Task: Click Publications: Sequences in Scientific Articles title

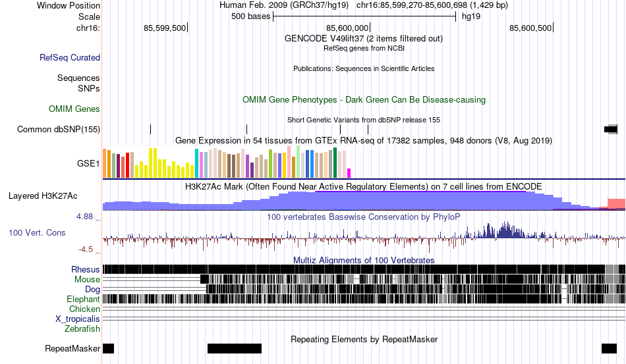Action: pos(364,68)
